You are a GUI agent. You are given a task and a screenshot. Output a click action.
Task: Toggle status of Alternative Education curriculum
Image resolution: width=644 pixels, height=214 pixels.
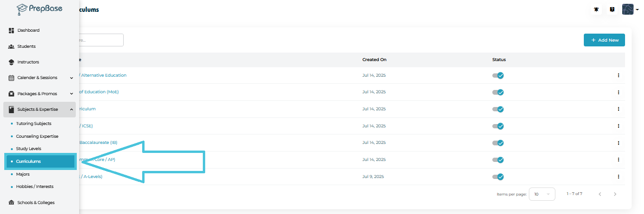click(498, 75)
